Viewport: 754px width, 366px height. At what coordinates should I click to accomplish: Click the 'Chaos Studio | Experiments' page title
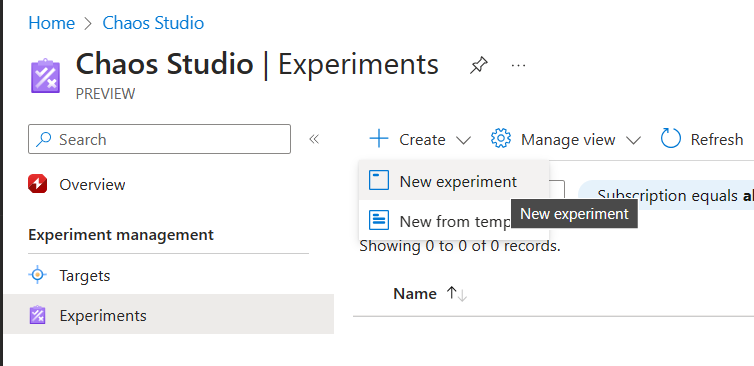[257, 64]
